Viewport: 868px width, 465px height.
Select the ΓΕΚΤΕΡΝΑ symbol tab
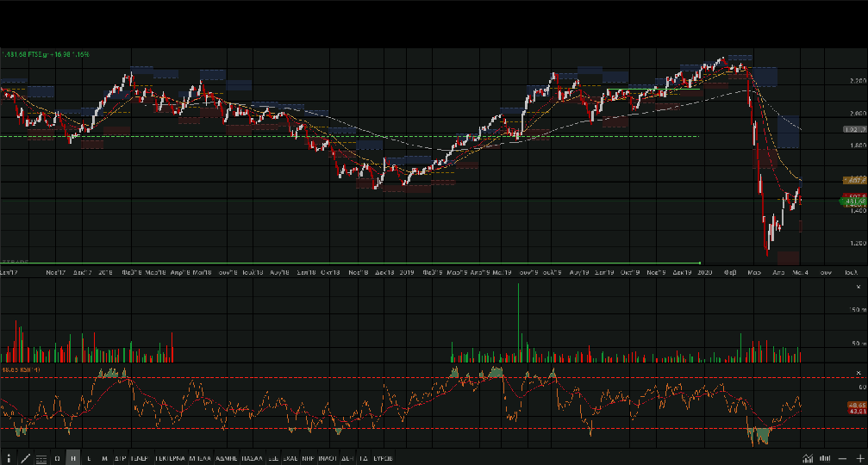pyautogui.click(x=171, y=458)
